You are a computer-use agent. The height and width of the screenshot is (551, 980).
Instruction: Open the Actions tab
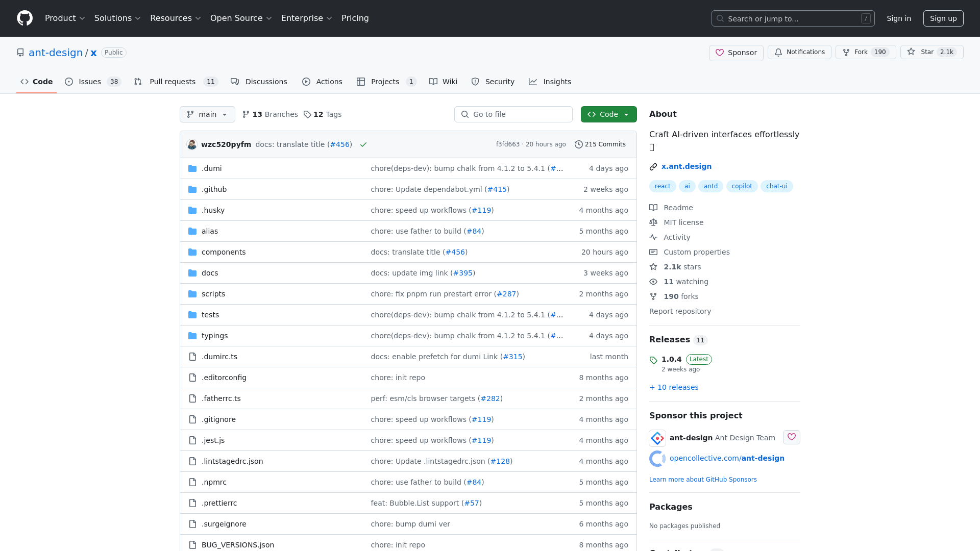[x=322, y=82]
